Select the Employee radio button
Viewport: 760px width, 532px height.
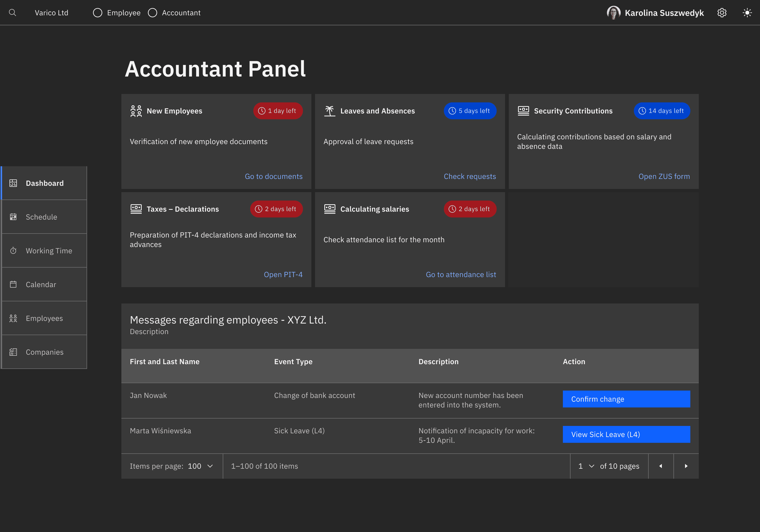pos(98,13)
